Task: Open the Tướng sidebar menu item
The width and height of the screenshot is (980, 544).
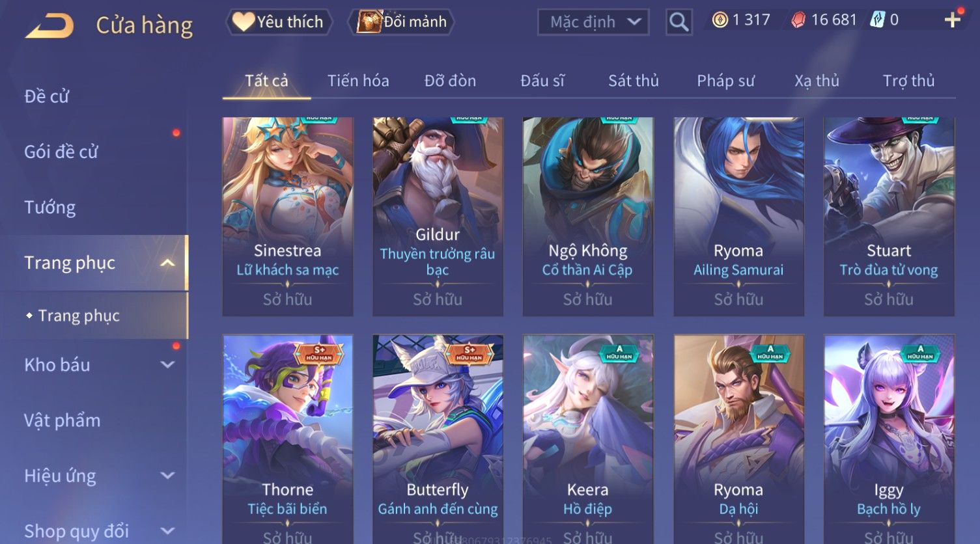Action: 50,208
